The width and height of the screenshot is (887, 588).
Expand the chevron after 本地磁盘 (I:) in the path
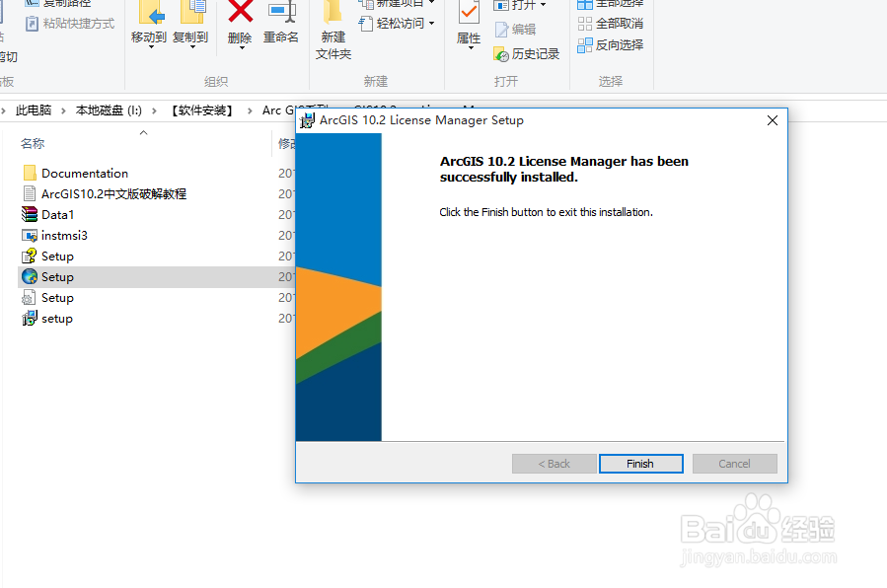point(154,110)
